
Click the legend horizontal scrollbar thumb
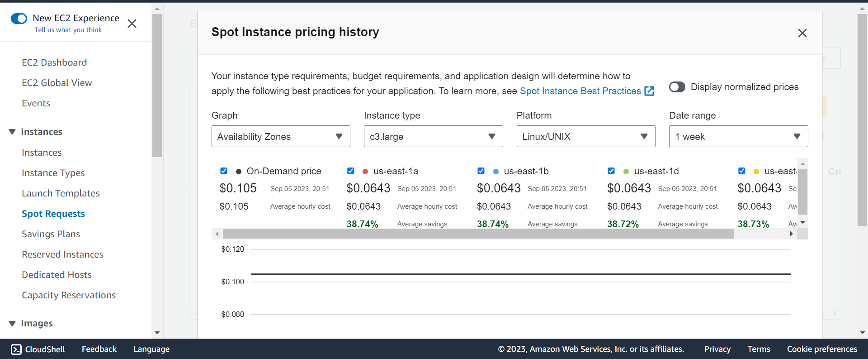point(478,234)
